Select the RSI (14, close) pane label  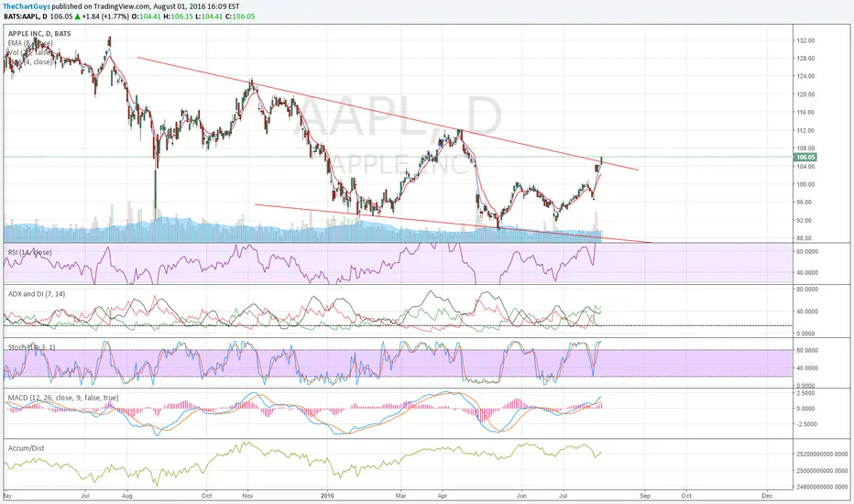click(30, 252)
